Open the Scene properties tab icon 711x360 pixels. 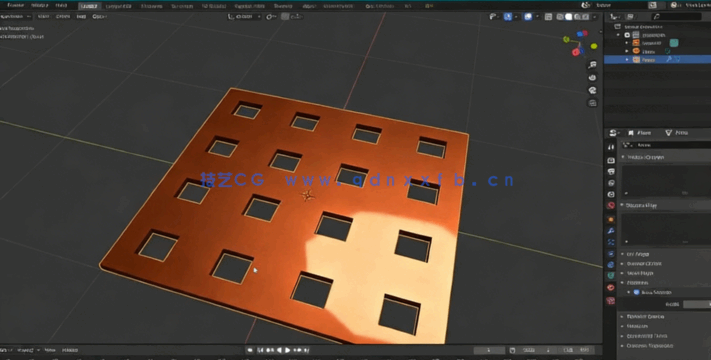611,194
